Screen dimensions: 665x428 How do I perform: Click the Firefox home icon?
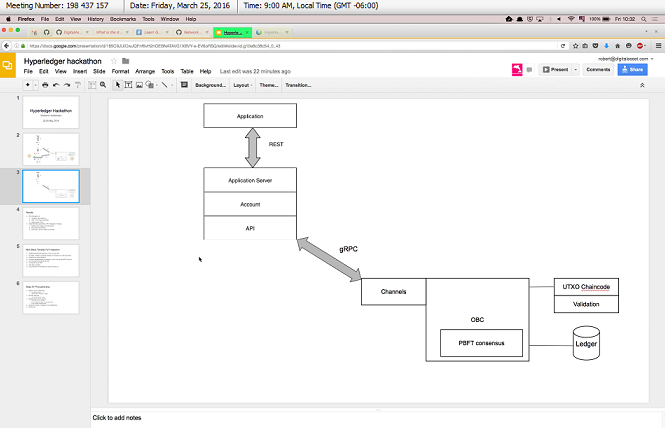[618, 46]
